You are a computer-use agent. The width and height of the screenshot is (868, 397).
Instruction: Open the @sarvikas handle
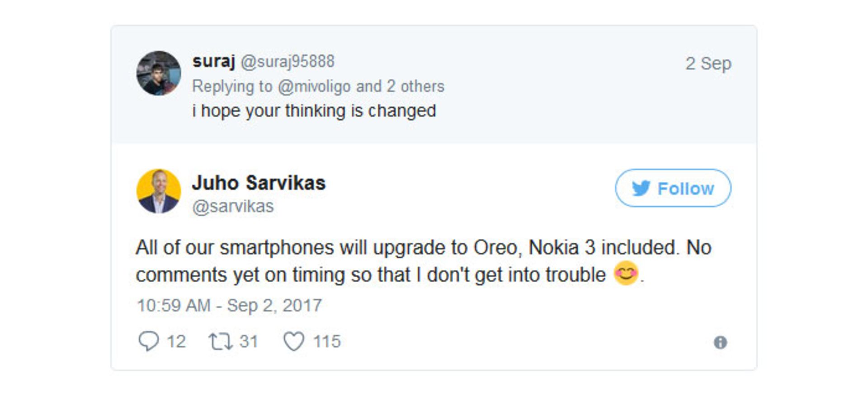pos(233,207)
